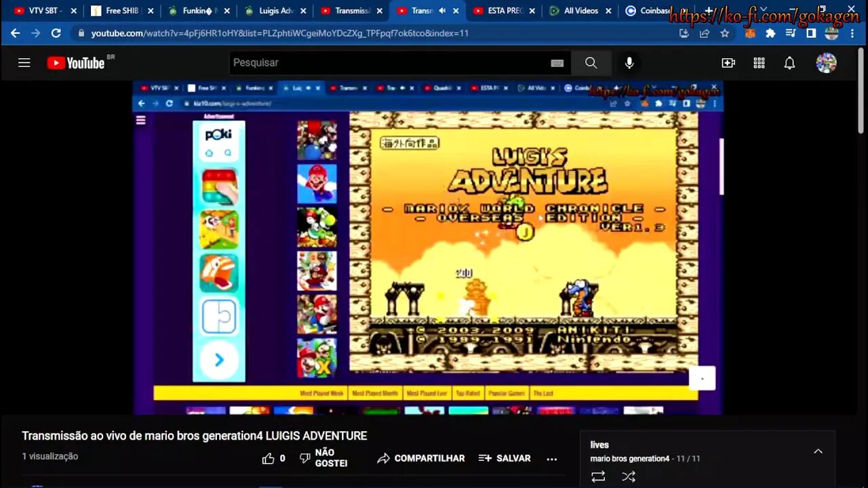Screen dimensions: 868x488
Task: Open the lives playlist title
Action: [599, 445]
